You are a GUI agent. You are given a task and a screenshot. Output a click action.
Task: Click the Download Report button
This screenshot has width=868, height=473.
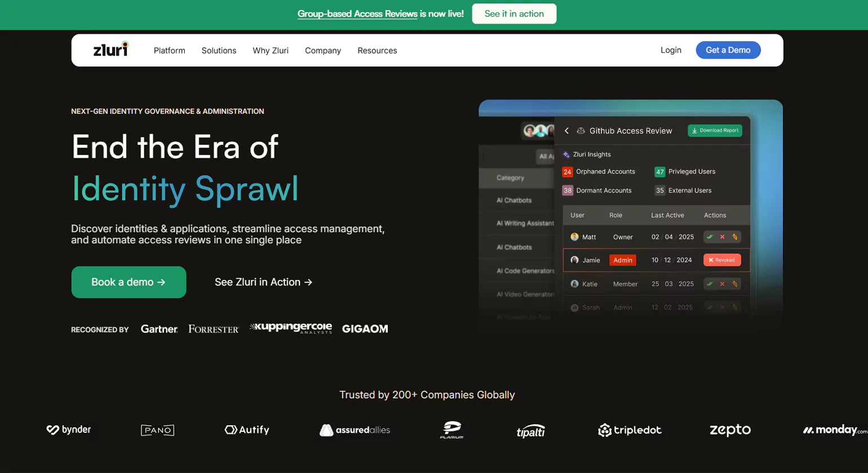pyautogui.click(x=715, y=131)
